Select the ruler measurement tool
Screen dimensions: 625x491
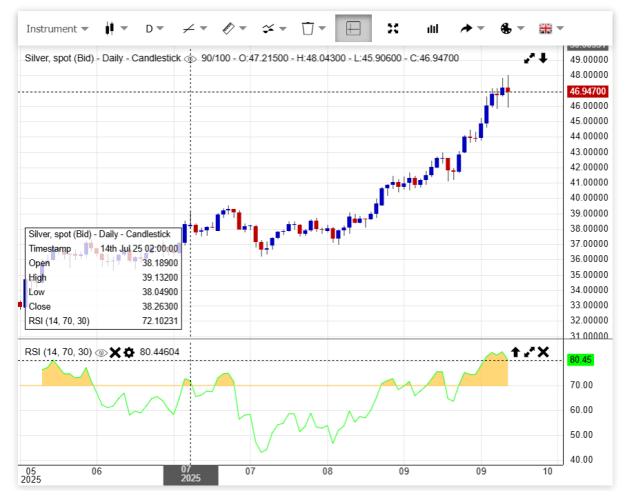click(x=228, y=29)
